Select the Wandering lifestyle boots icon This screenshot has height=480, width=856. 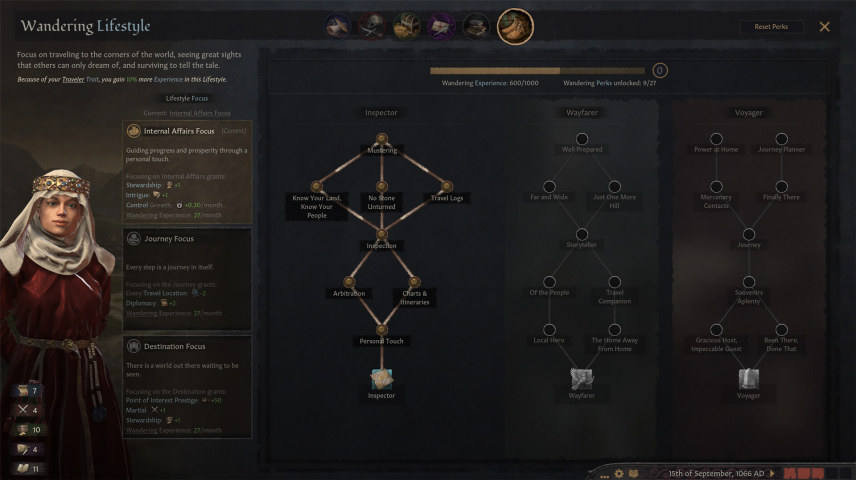point(515,26)
